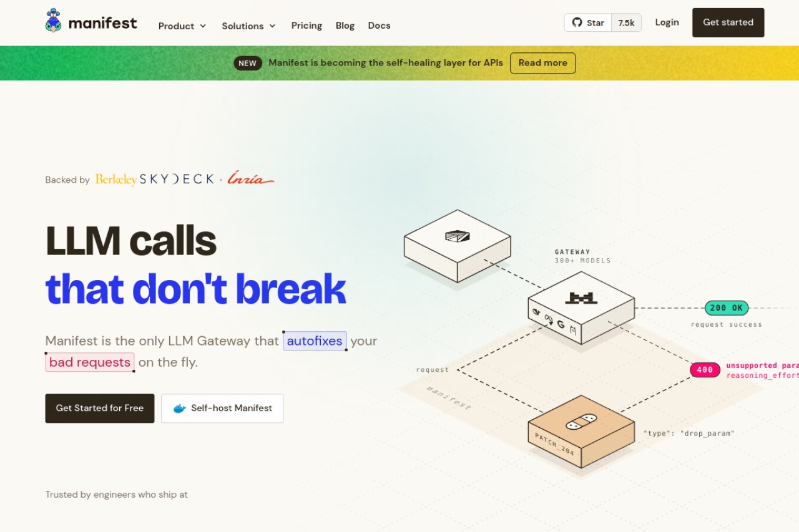The width and height of the screenshot is (799, 532).
Task: Click the GitHub octocat icon beside Star
Action: (x=577, y=22)
